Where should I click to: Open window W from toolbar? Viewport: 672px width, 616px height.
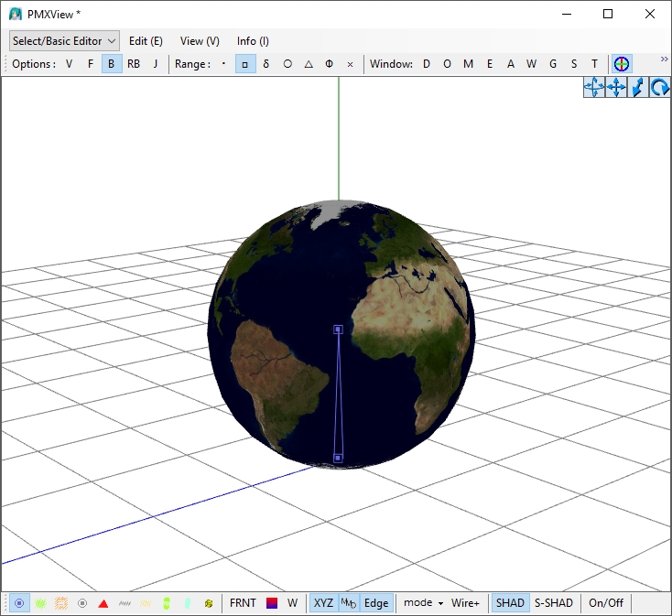[x=531, y=64]
